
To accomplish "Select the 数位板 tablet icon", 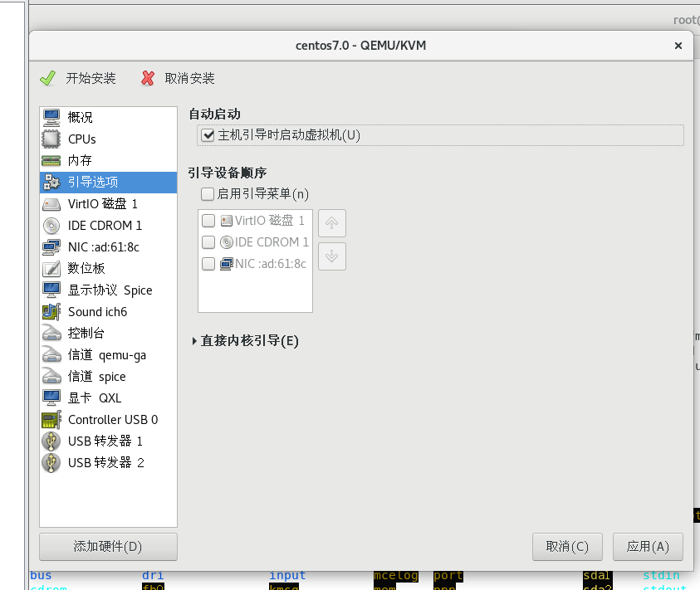I will [51, 269].
